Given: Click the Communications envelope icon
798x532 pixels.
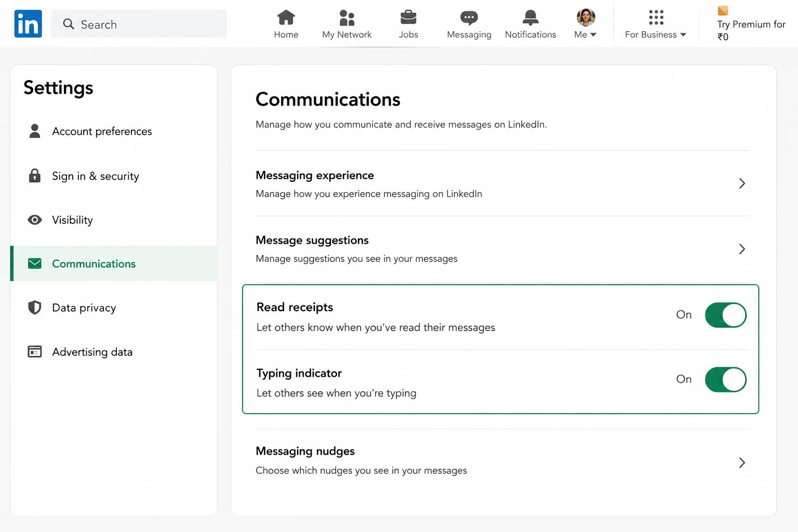Looking at the screenshot, I should pos(35,263).
